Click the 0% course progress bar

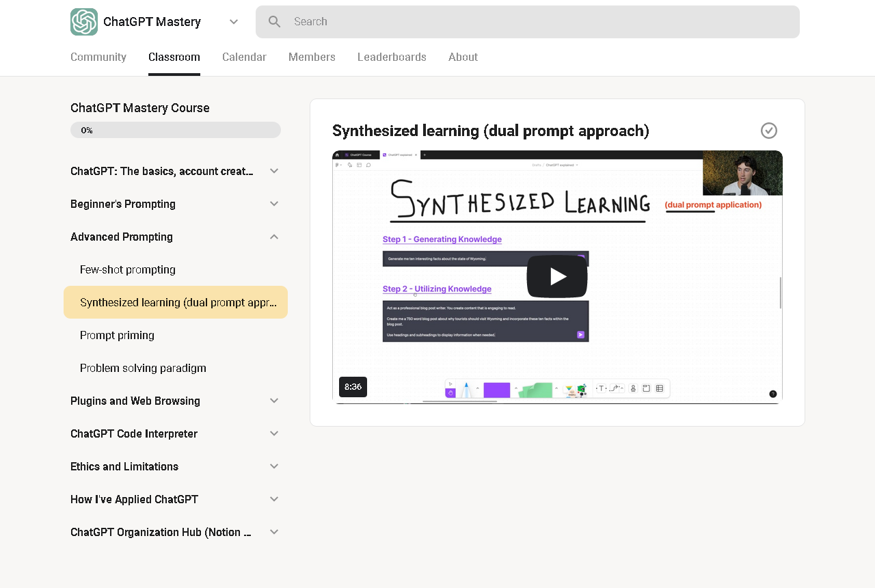(x=176, y=130)
